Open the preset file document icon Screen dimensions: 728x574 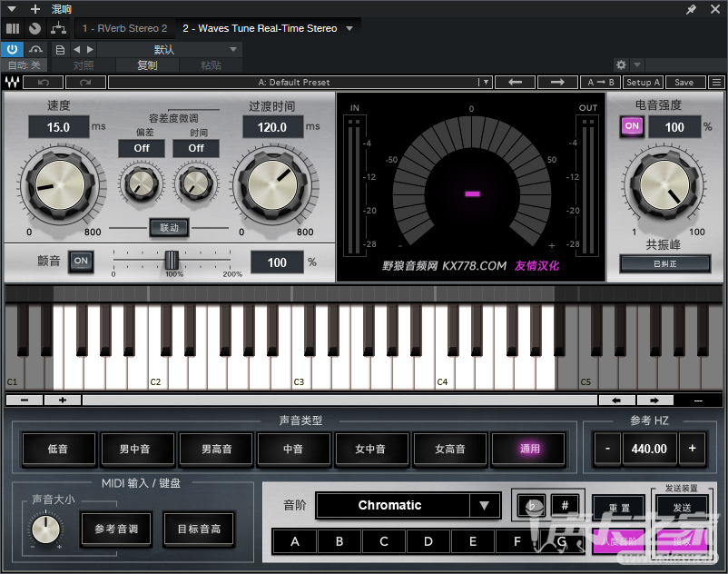[x=60, y=50]
